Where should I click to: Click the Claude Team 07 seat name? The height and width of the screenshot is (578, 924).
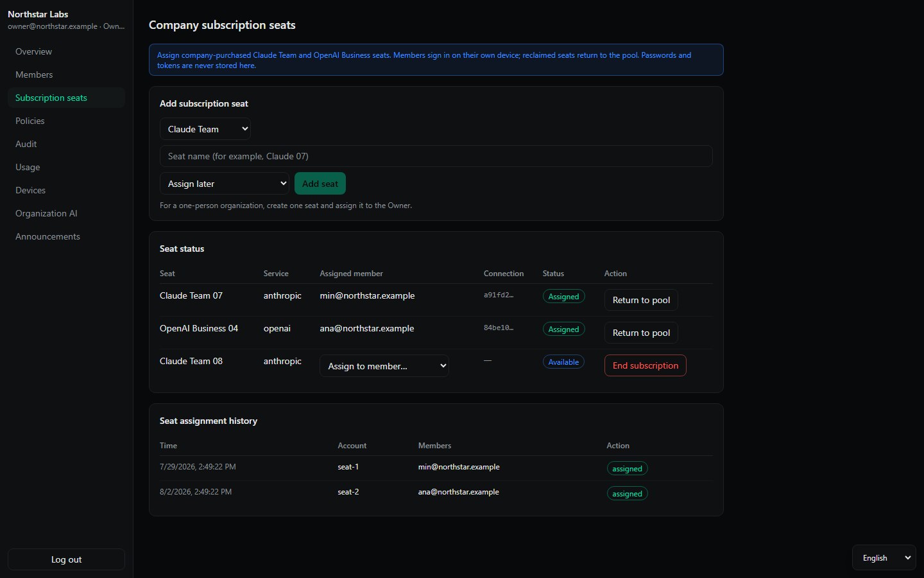point(191,295)
